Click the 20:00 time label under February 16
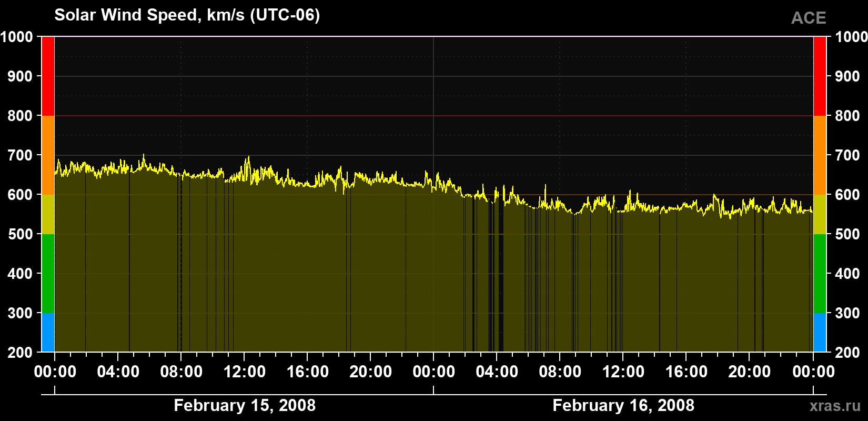The image size is (868, 421). (749, 372)
